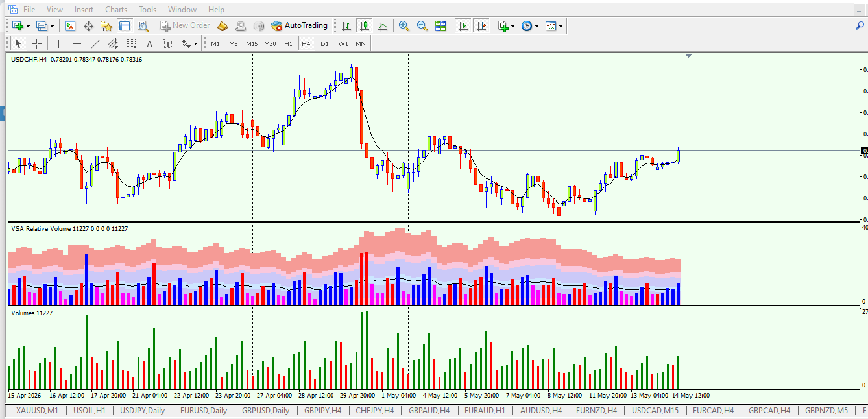This screenshot has height=419, width=868.
Task: Select the equidistant channel tool
Action: 114,43
